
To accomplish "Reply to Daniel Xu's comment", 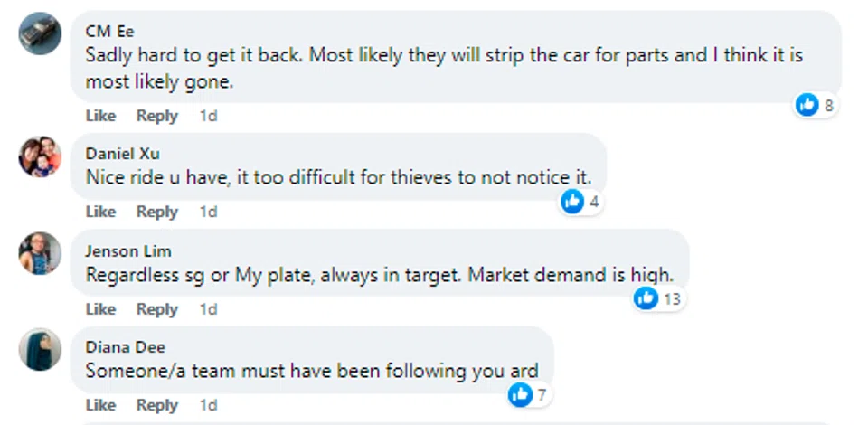I will coord(156,212).
